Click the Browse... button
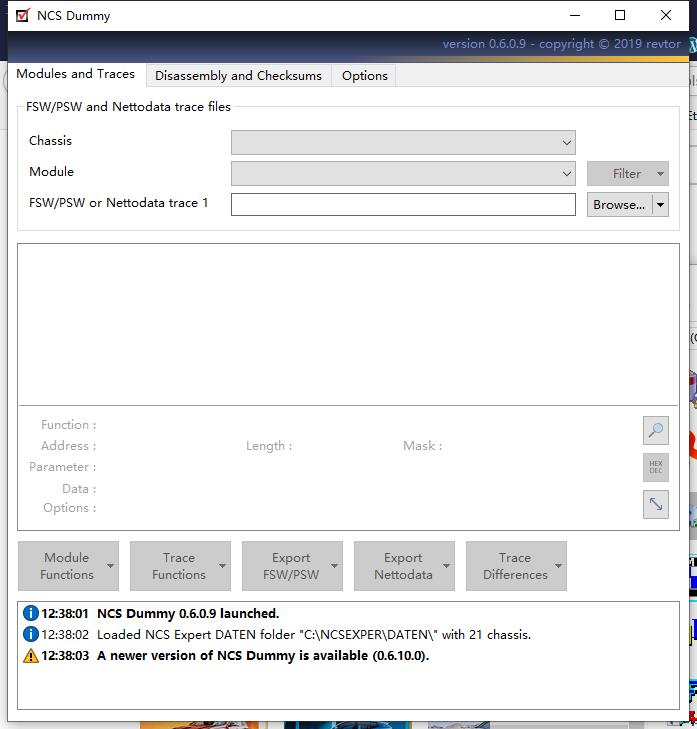 pos(619,205)
